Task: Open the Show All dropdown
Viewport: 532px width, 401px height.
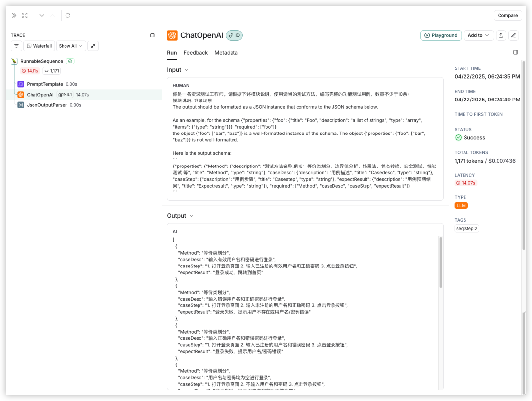Action: tap(70, 46)
